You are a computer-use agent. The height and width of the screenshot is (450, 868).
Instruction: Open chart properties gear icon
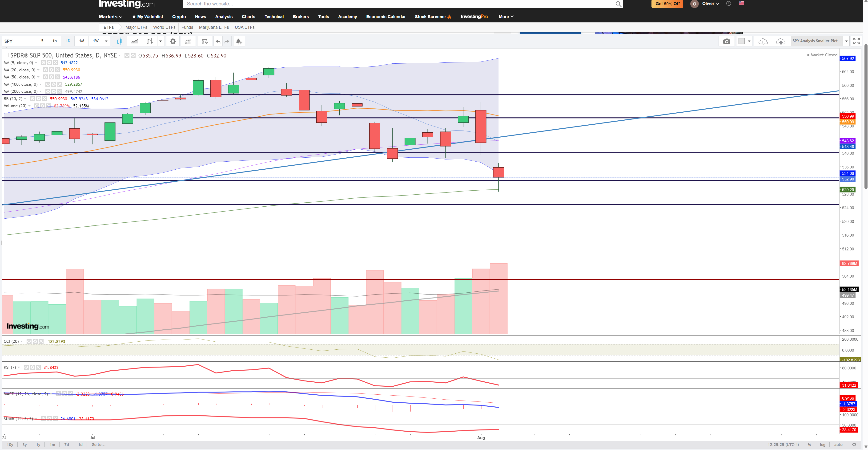[x=173, y=41]
